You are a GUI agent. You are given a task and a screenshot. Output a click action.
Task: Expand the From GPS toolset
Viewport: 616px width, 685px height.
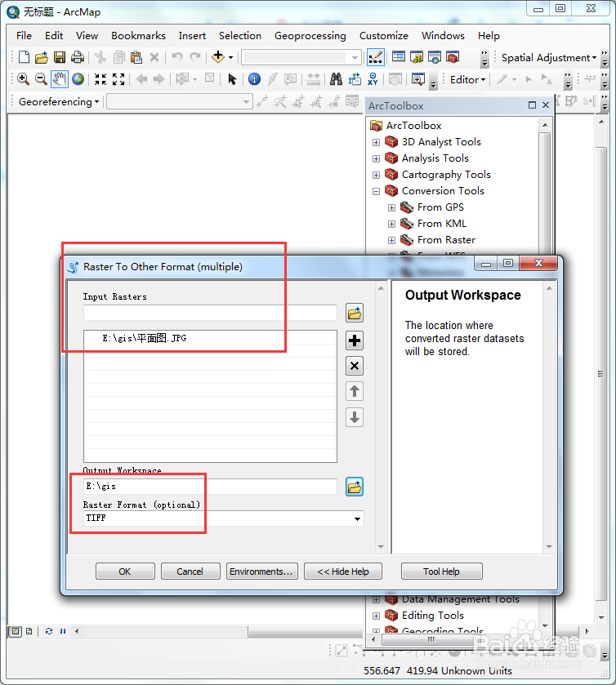(x=391, y=208)
